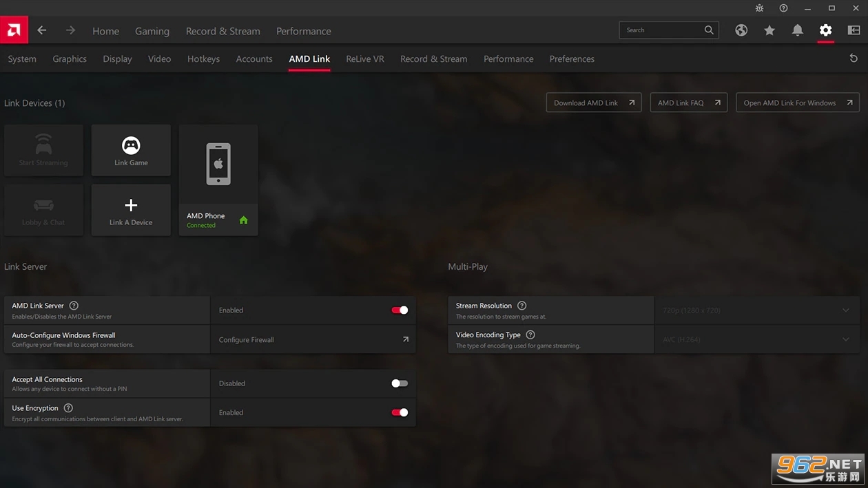Show help for Use Encryption
Screen dimensions: 868x488
pos(68,408)
